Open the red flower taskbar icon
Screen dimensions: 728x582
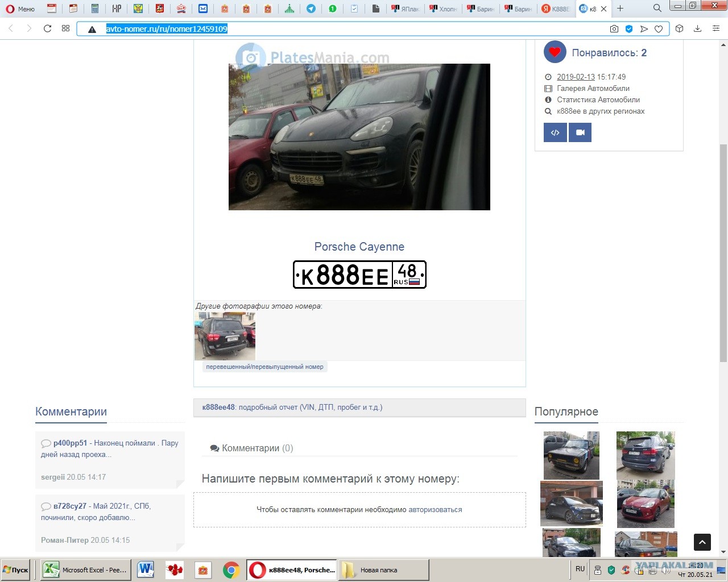click(x=175, y=569)
